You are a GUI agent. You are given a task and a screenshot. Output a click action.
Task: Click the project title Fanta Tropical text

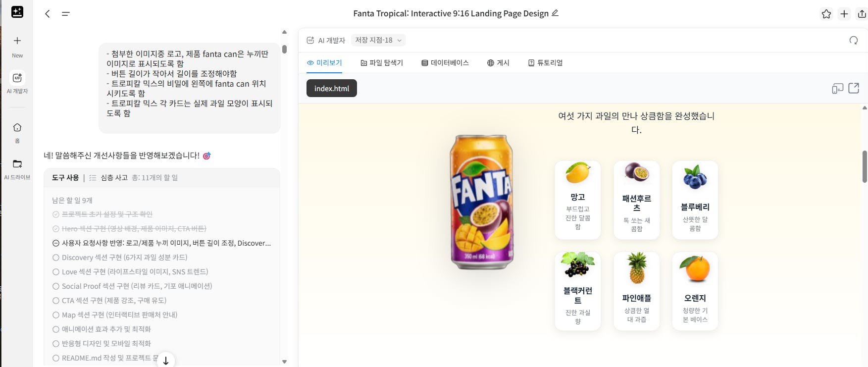(x=451, y=13)
